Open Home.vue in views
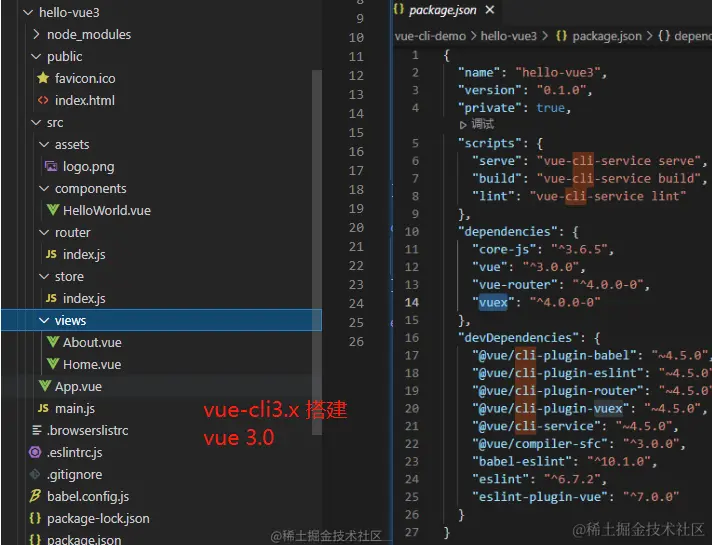 point(92,365)
